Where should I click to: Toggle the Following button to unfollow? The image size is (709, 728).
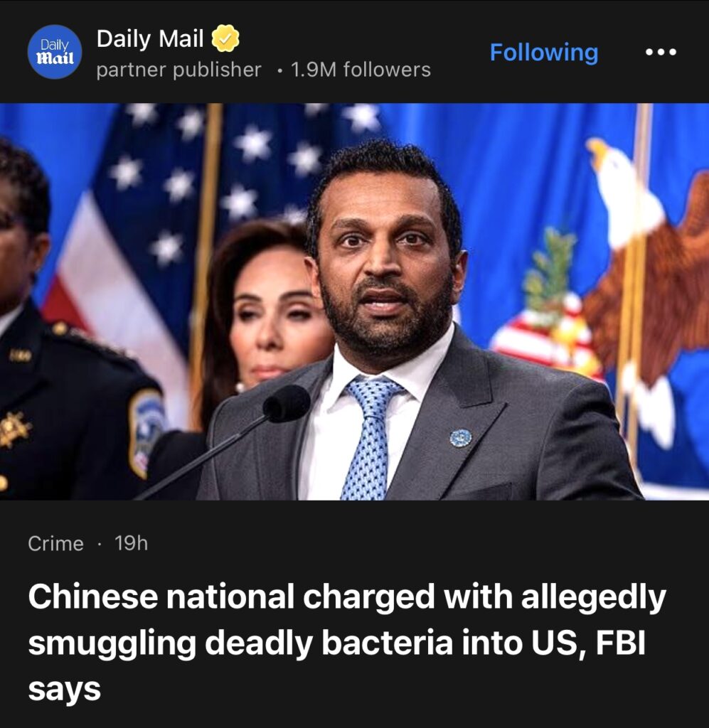[544, 52]
